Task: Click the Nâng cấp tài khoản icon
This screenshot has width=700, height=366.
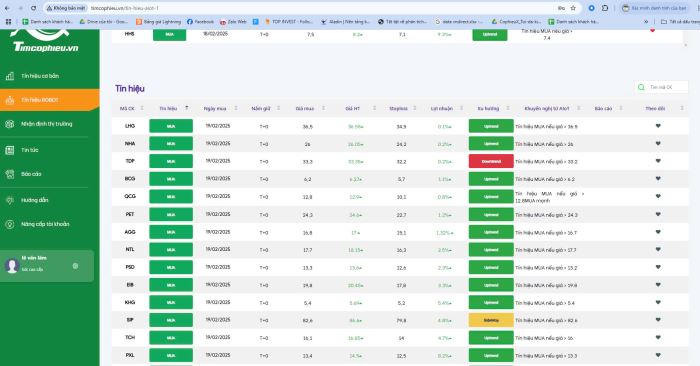Action: tap(10, 225)
